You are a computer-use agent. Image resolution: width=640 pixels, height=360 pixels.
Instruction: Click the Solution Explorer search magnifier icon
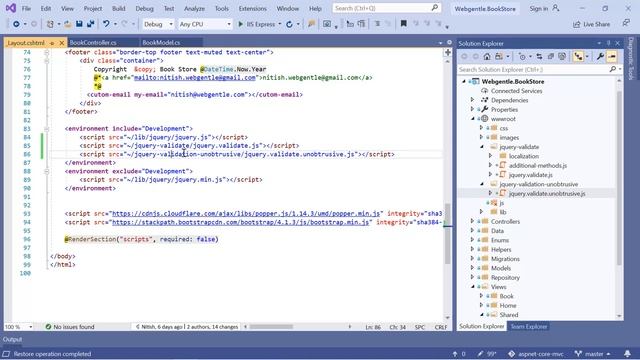coord(613,69)
